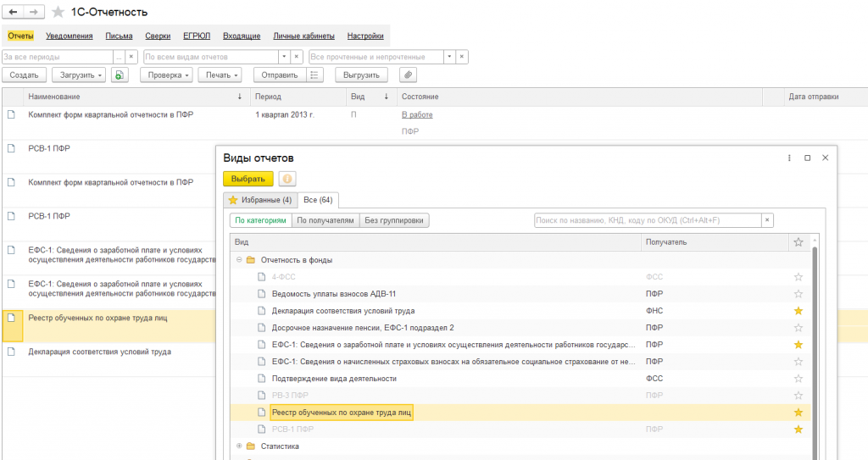Select the По категориям grouping
The height and width of the screenshot is (460, 868).
(x=261, y=220)
